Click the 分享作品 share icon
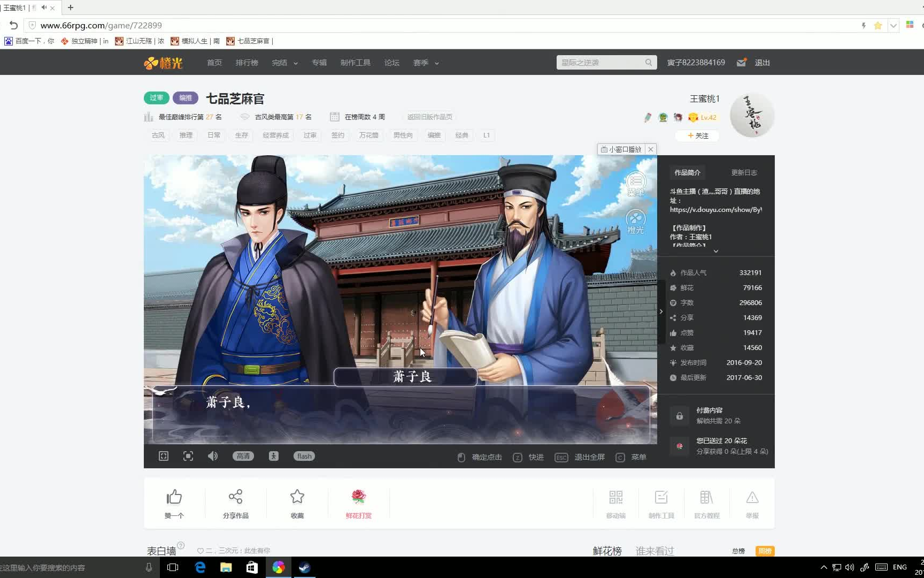This screenshot has width=924, height=578. coord(236,497)
